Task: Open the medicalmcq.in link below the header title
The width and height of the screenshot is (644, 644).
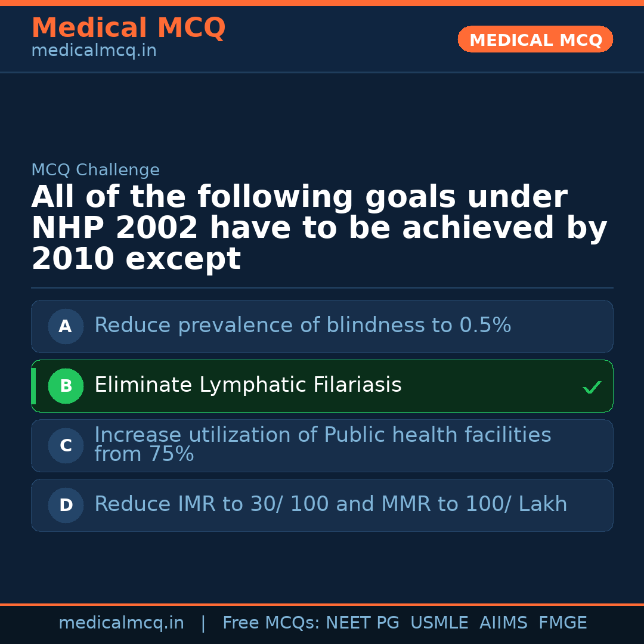Action: (x=94, y=51)
